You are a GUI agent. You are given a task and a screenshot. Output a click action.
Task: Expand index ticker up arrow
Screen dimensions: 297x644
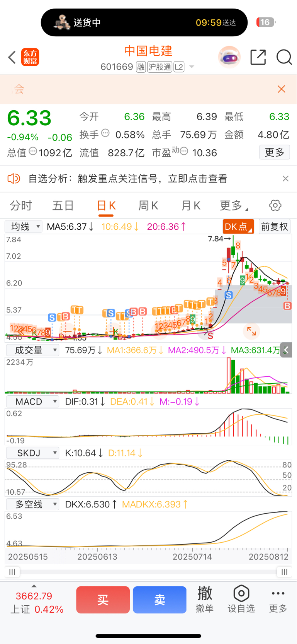pyautogui.click(x=34, y=586)
